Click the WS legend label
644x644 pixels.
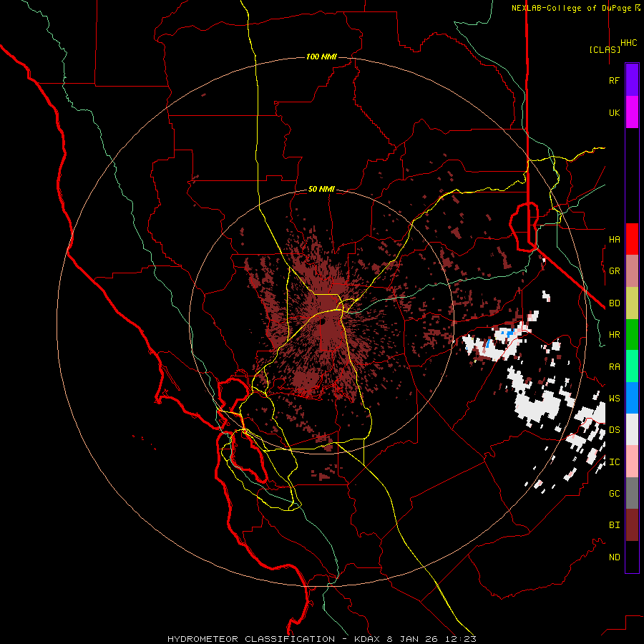(x=614, y=399)
